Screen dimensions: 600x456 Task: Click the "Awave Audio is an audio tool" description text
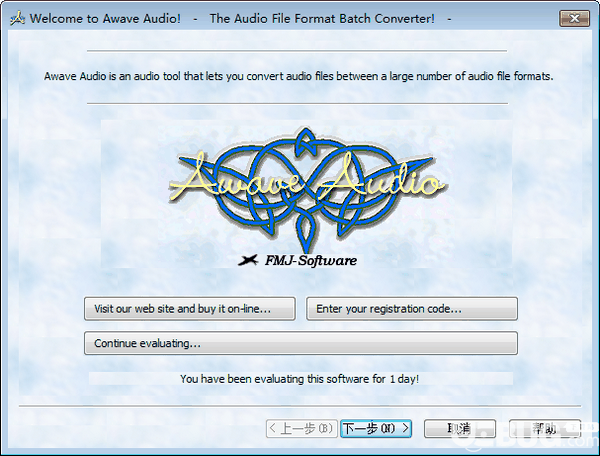coord(298,76)
